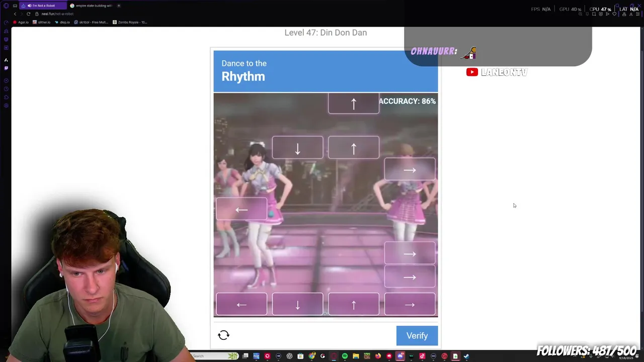644x362 pixels.
Task: Click the Windows taskbar Search box
Action: click(215, 356)
